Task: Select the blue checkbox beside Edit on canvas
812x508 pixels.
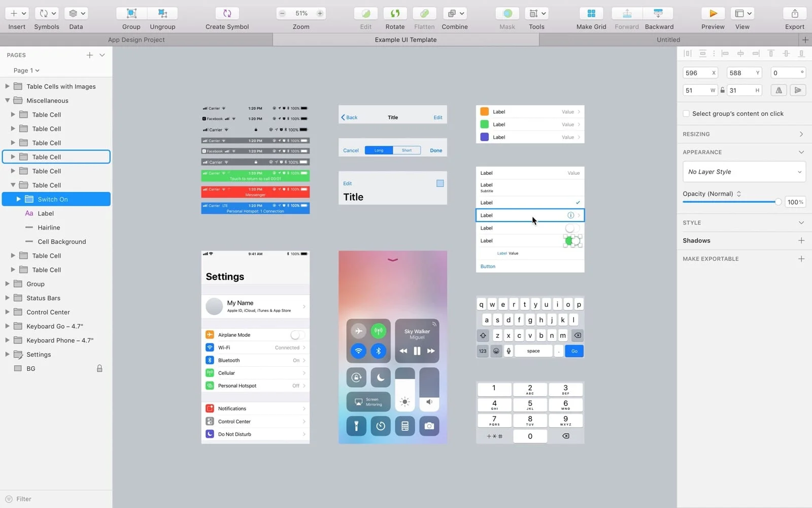Action: [x=440, y=183]
